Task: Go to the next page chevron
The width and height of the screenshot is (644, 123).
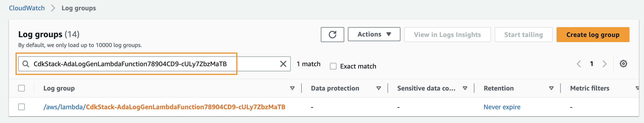Action: [x=605, y=64]
